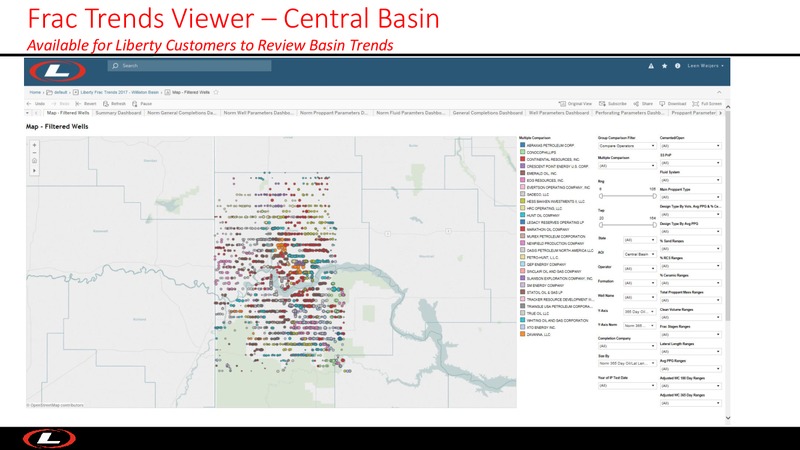800x450 pixels.
Task: Open the tab list dropdown arrow
Action: pos(28,113)
